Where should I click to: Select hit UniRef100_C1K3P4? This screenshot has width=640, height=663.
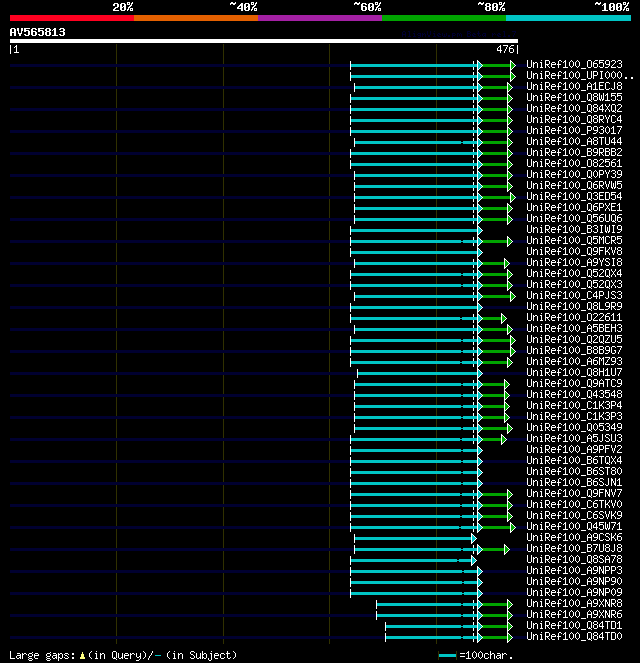[574, 405]
